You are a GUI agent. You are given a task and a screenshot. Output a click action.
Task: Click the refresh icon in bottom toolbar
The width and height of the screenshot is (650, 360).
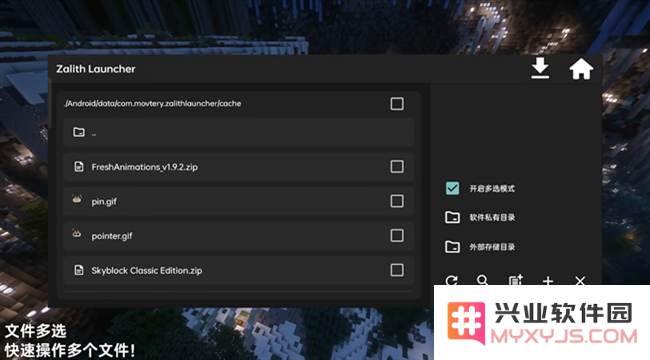coord(452,280)
